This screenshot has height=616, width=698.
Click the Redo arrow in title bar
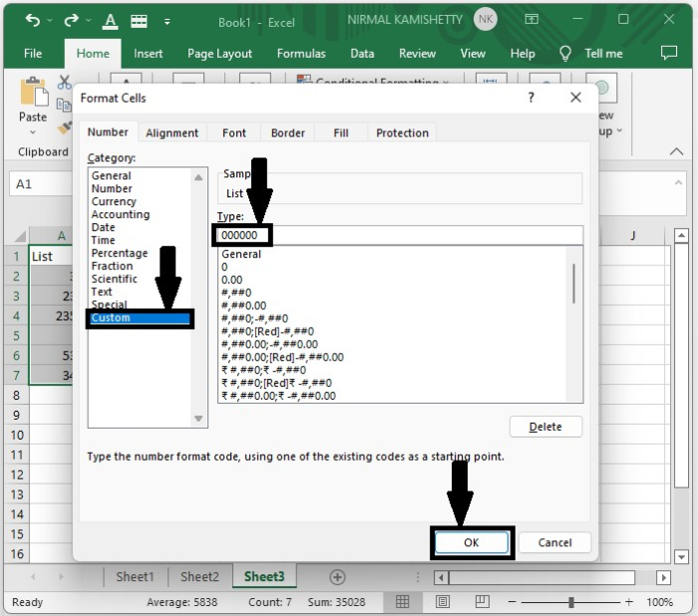71,20
